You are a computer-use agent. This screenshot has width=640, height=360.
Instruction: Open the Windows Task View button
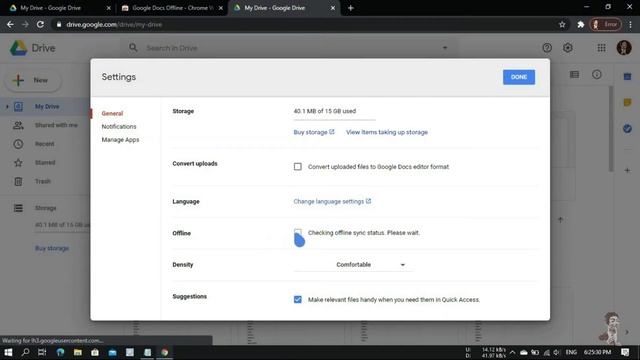[42, 352]
